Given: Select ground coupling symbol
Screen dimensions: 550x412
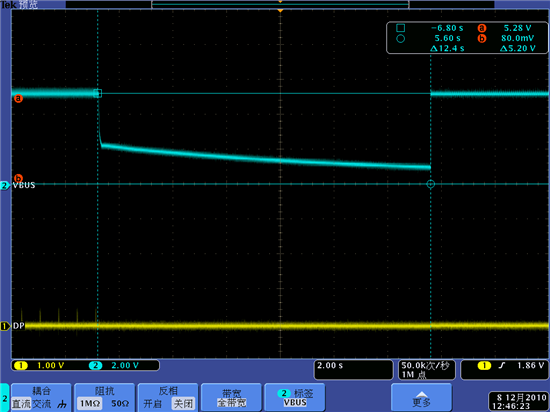Looking at the screenshot, I should coord(62,404).
